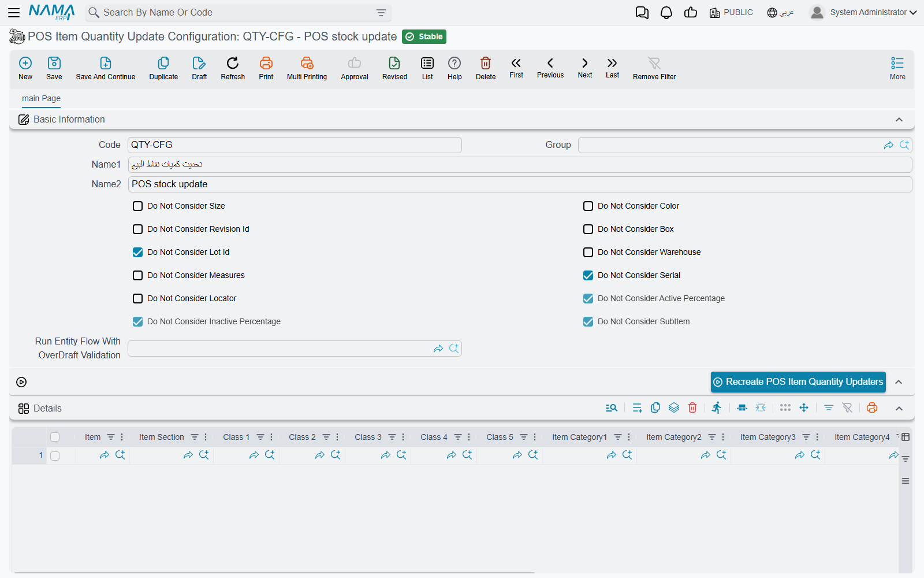Open Help
Viewport: 924px width, 578px height.
pos(454,68)
